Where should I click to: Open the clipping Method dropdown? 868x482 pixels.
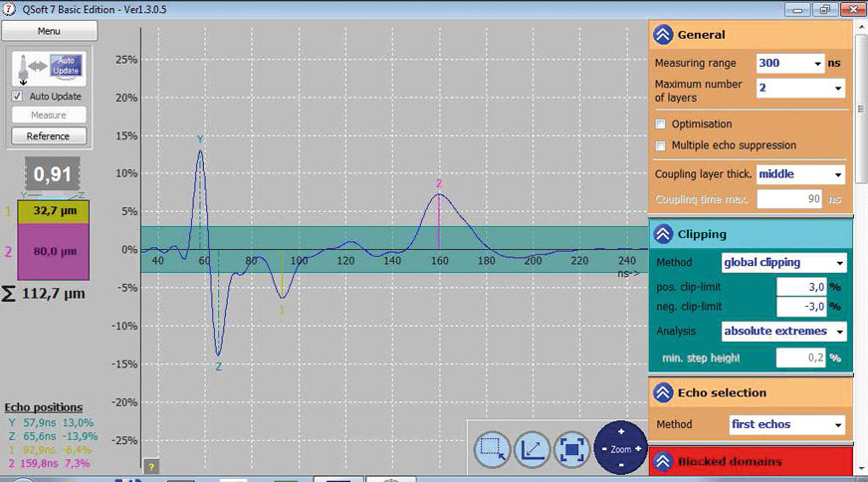point(783,263)
